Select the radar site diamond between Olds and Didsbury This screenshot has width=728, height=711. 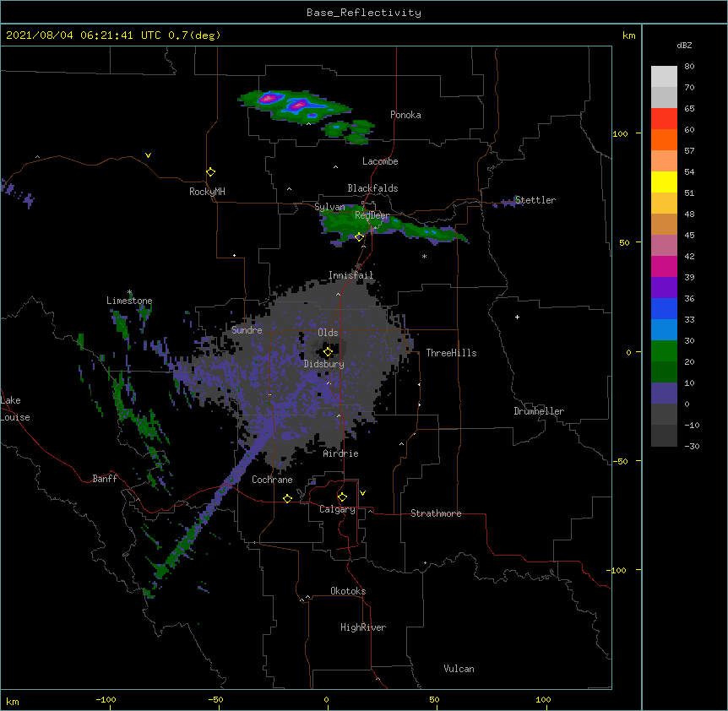[328, 352]
